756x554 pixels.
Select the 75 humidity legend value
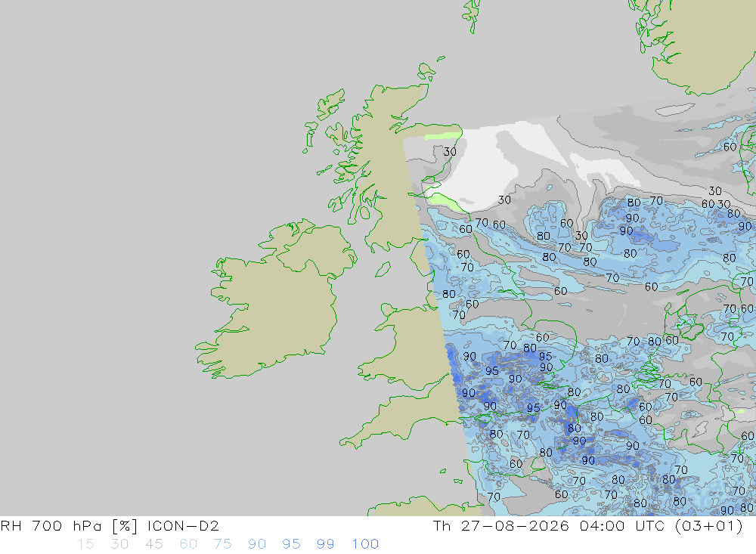point(222,544)
